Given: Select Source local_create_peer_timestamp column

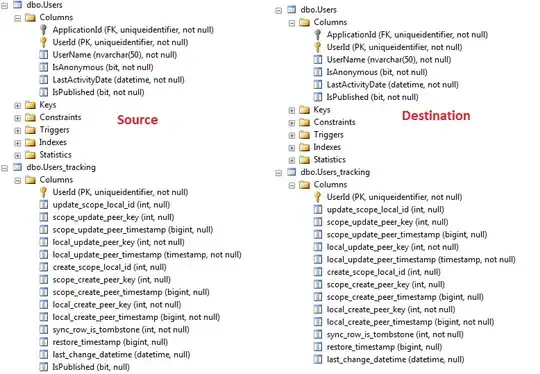Looking at the screenshot, I should point(136,317).
